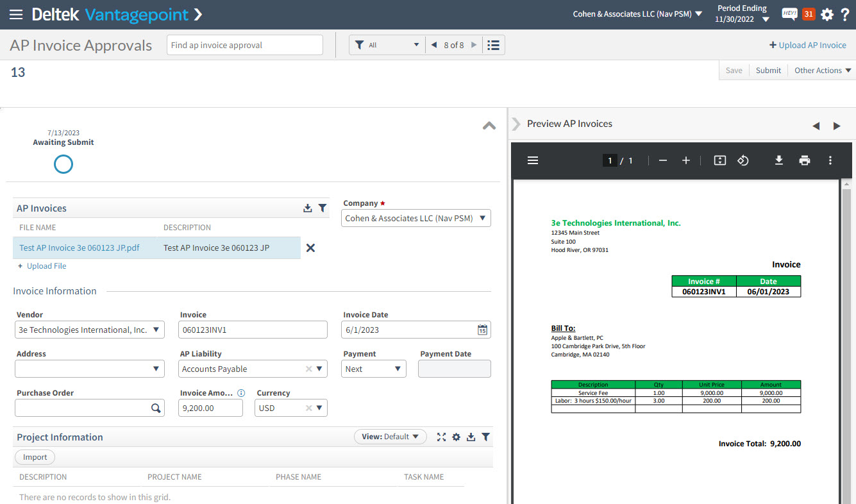Screen dimensions: 856x504
Task: Show previous invoice in Preview pane
Action: pos(816,126)
